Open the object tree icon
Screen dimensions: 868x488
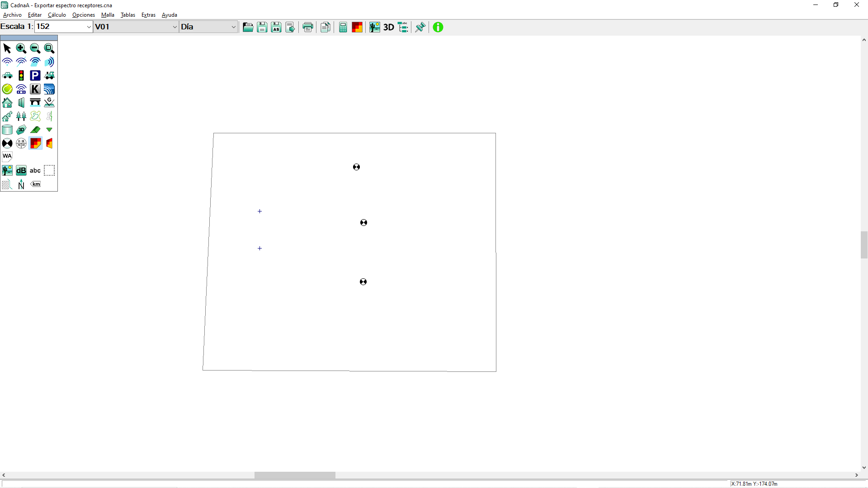coord(403,27)
